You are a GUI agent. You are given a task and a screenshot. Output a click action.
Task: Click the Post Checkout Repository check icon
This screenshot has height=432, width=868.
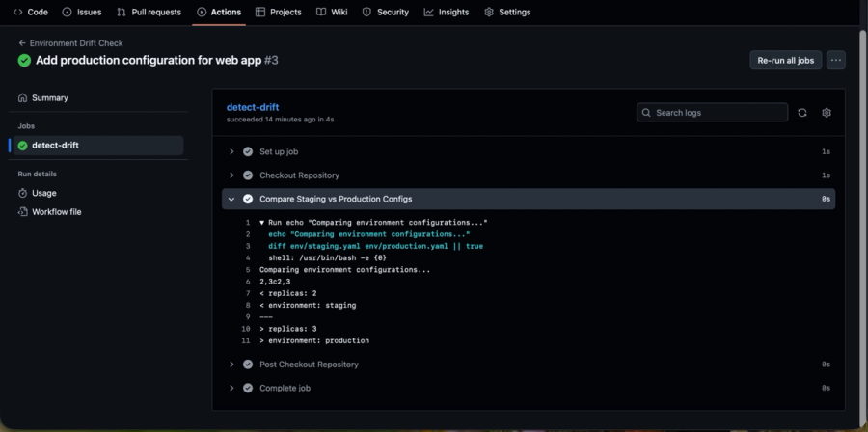click(248, 364)
